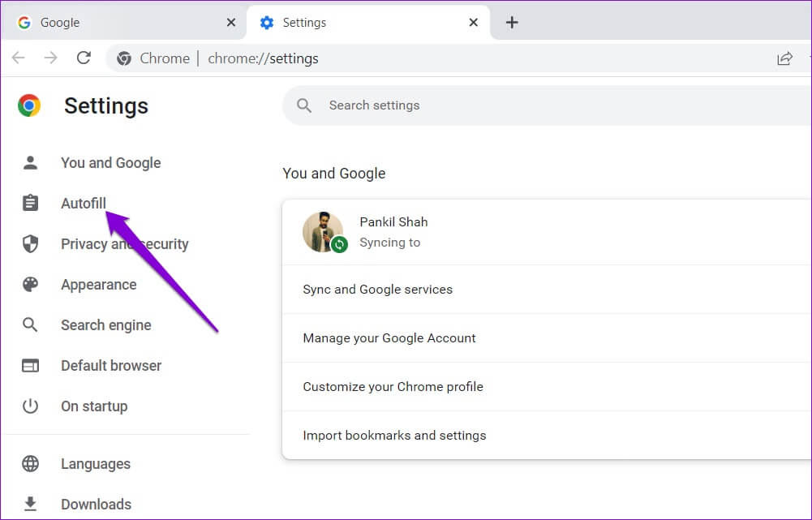The height and width of the screenshot is (520, 812).
Task: Switch to the Google tab
Action: 123,23
